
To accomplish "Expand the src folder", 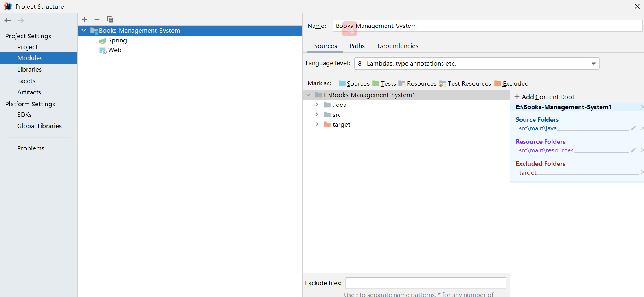I will click(x=317, y=114).
